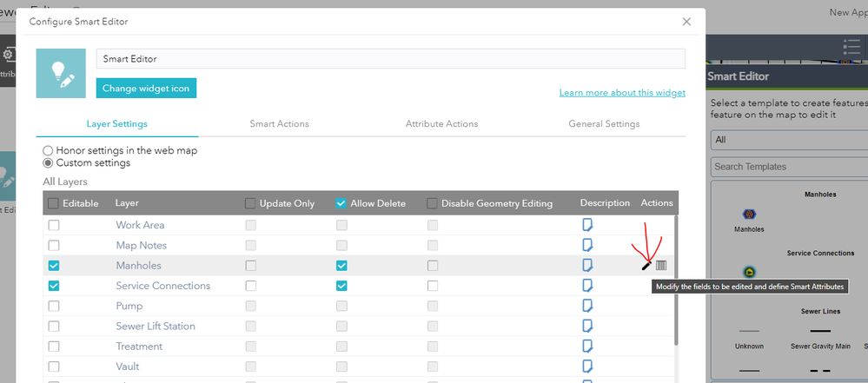This screenshot has width=868, height=383.
Task: Select Honor settings in the web map
Action: click(49, 150)
